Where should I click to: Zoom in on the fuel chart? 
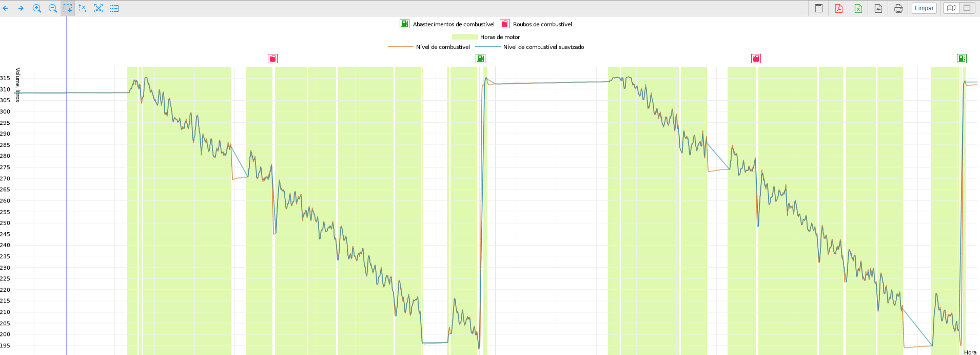[x=37, y=8]
